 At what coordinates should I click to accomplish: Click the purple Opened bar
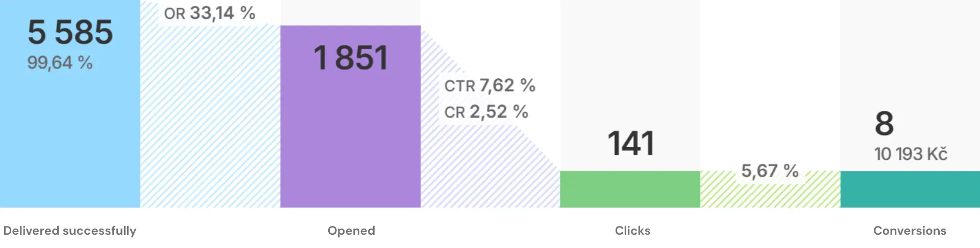[350, 143]
